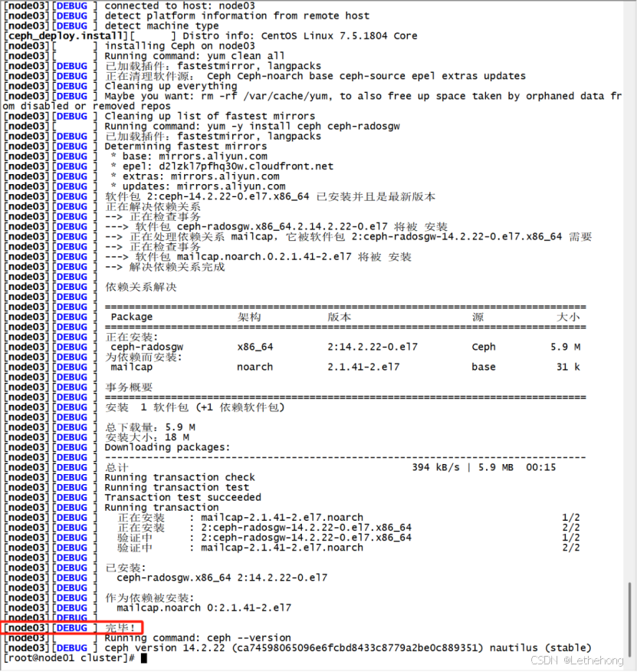Click 'mailcap' in the package table

[132, 367]
